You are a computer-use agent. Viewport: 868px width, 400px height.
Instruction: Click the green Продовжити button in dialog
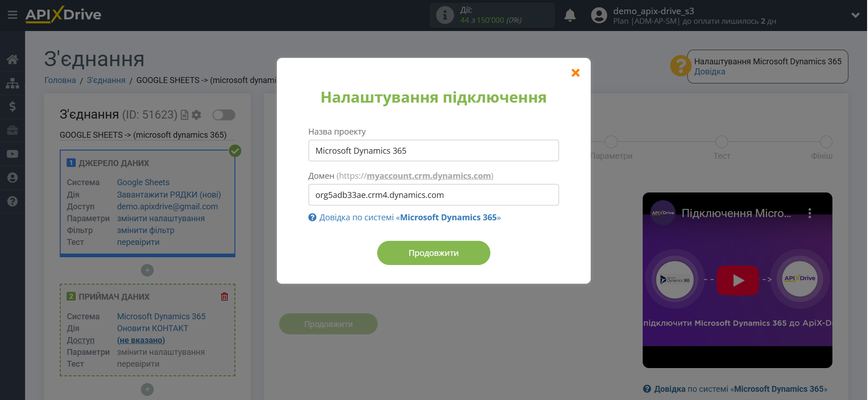click(x=433, y=253)
